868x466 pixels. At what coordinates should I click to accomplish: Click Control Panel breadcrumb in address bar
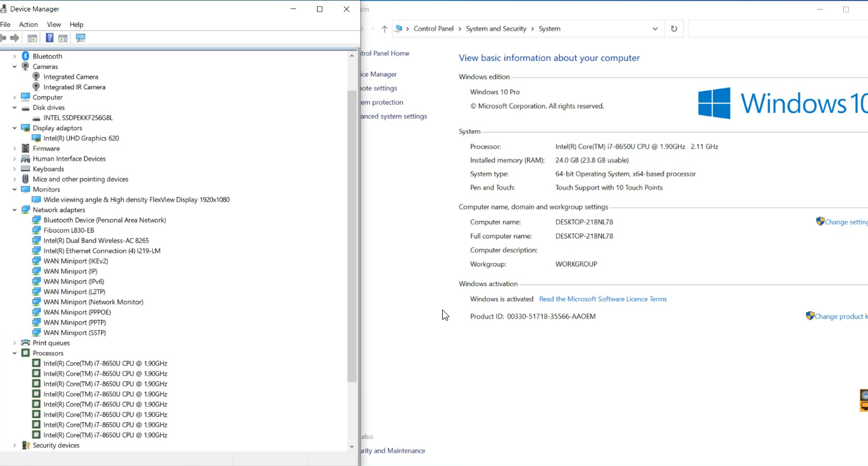(433, 28)
